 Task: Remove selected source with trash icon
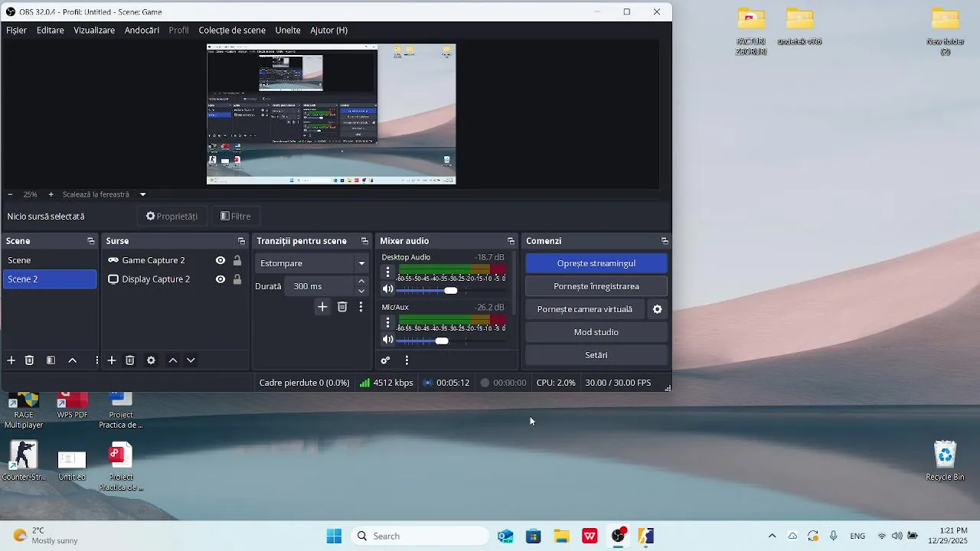130,360
